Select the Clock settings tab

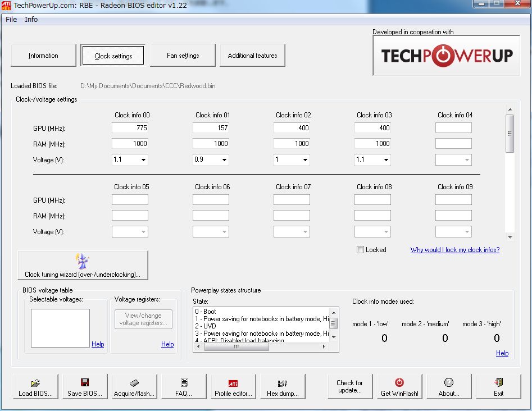(x=113, y=55)
